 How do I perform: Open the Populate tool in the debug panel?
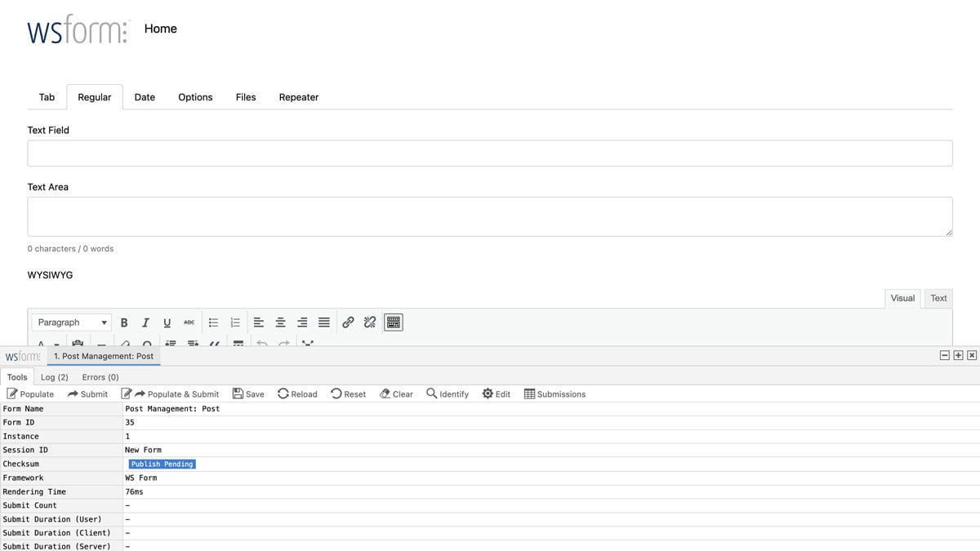[x=30, y=393]
